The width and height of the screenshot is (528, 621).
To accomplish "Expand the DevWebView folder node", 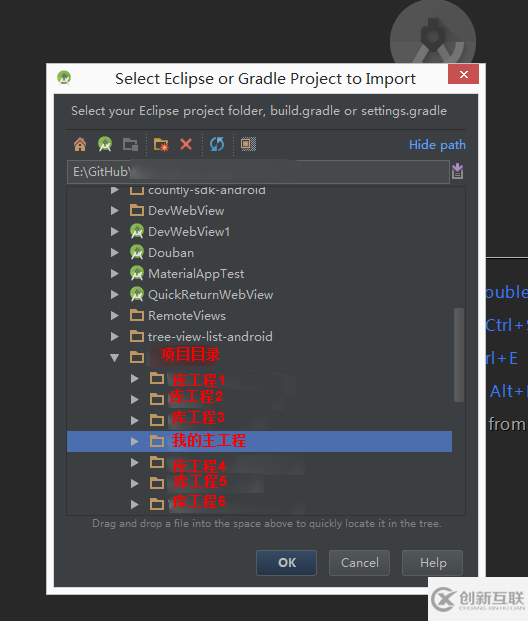I will (x=115, y=210).
